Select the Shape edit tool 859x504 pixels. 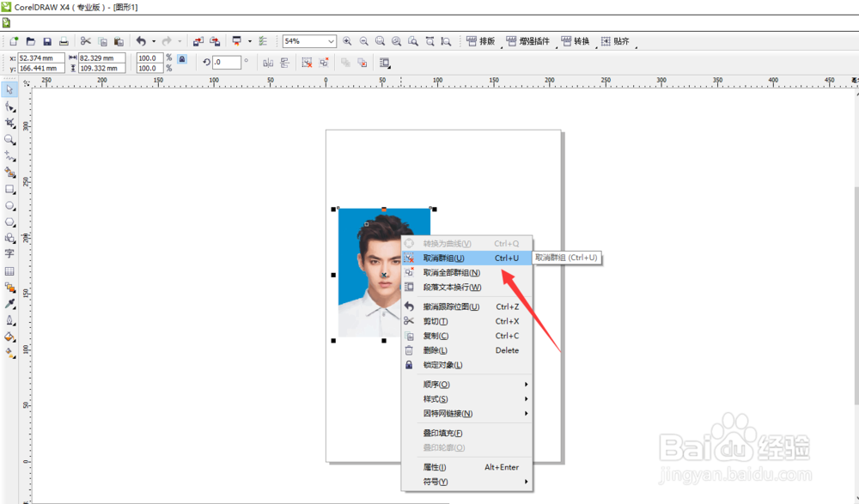(9, 106)
